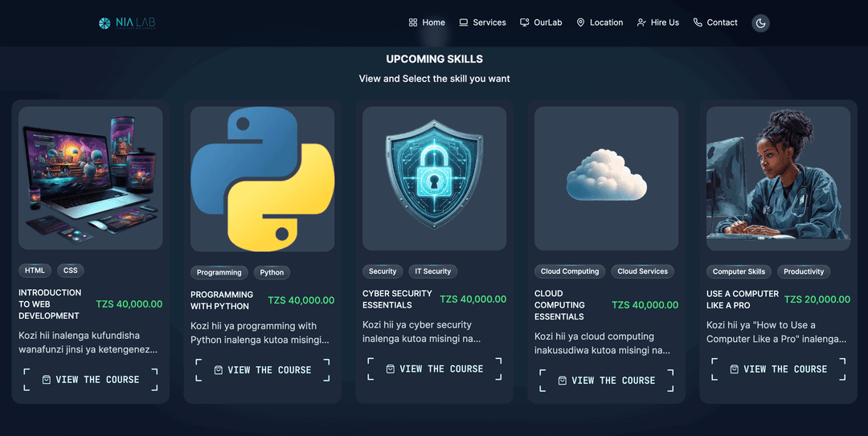Click the shopping bag icon on computer pro button

pyautogui.click(x=734, y=369)
